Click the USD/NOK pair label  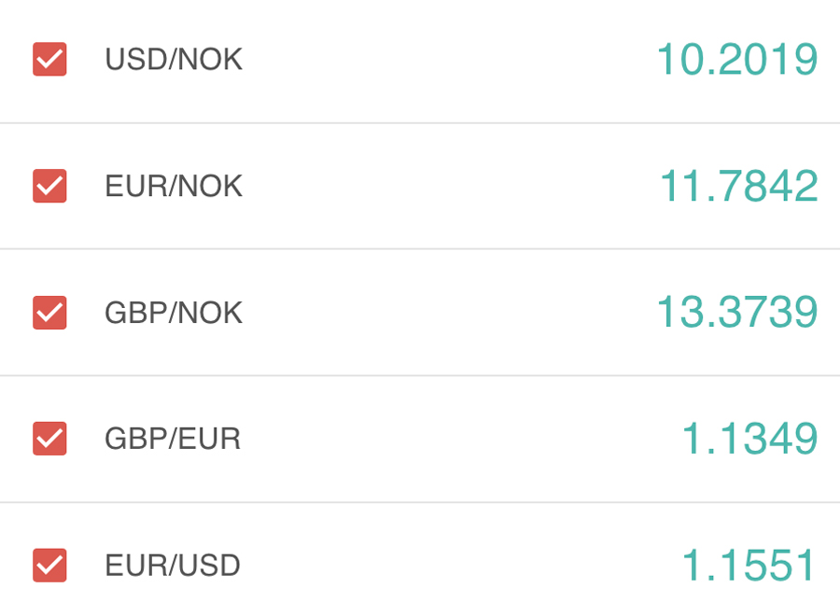coord(174,60)
